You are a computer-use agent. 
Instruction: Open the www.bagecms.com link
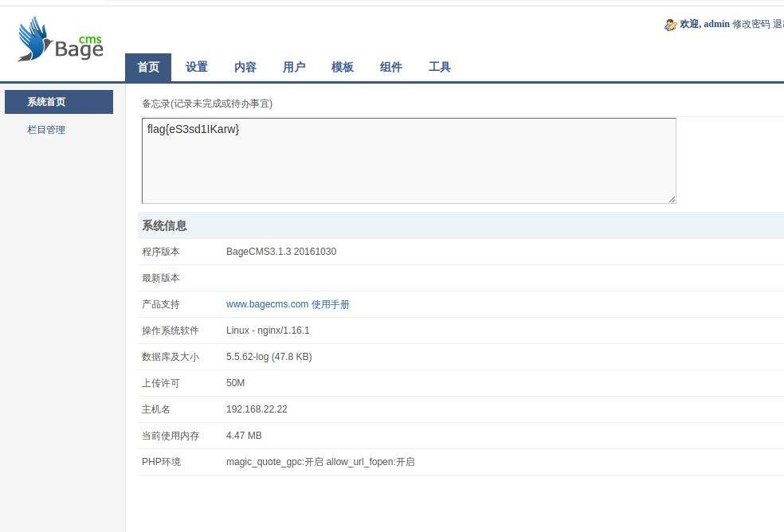coord(267,304)
